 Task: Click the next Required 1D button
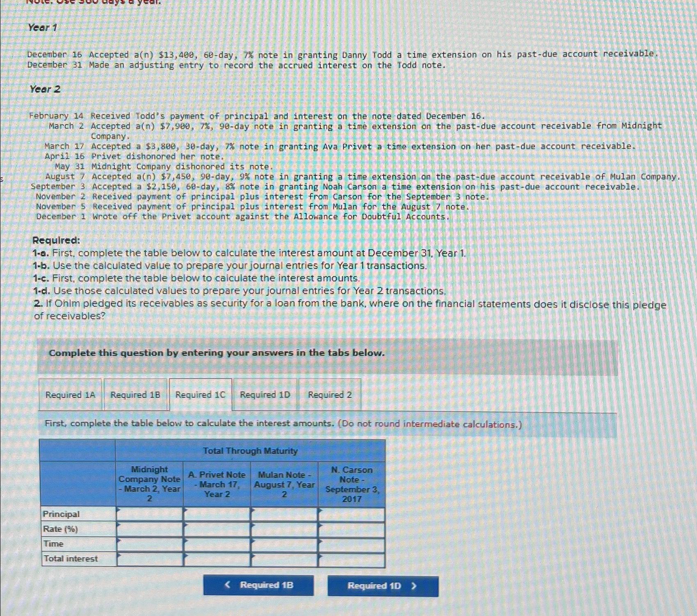(x=383, y=586)
